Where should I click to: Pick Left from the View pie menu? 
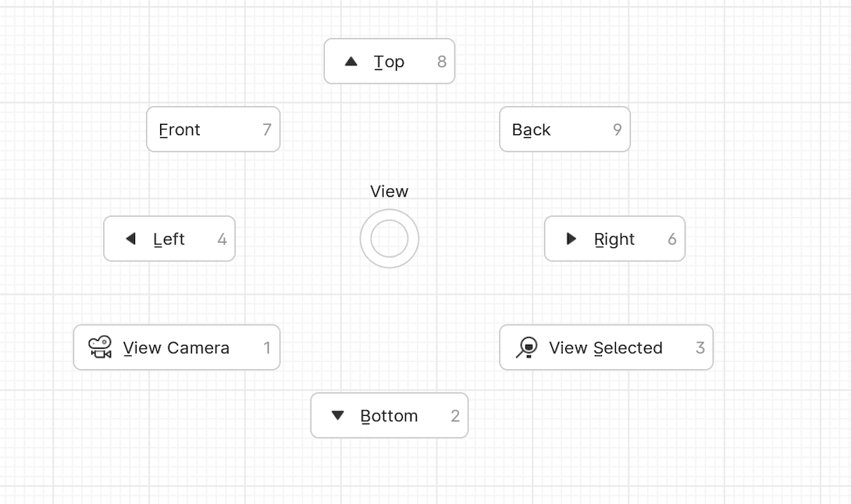(x=169, y=239)
